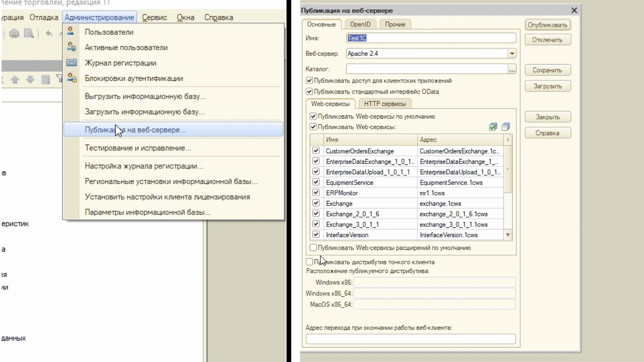Enable Публиковать Web-сервисы расширений по умолчанию
The width and height of the screenshot is (644, 362).
[313, 247]
